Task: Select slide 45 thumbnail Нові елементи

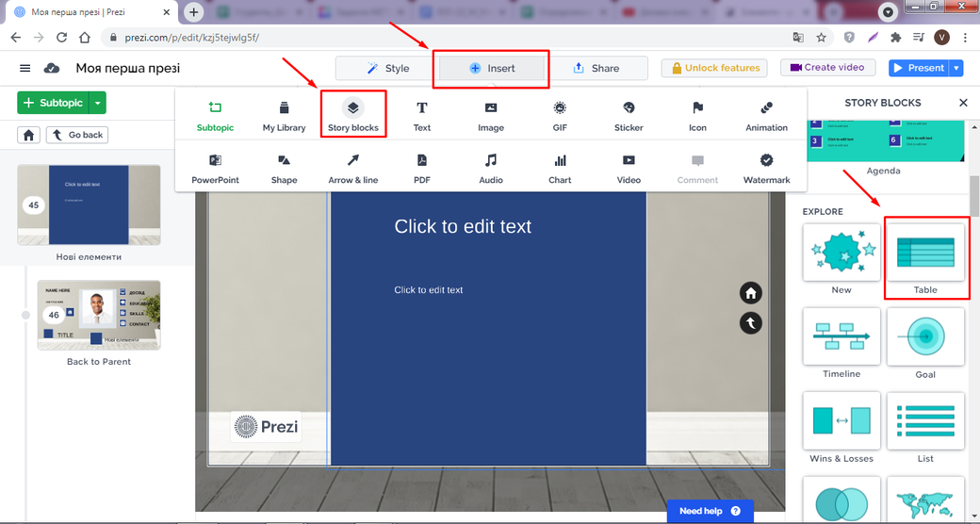Action: tap(89, 205)
